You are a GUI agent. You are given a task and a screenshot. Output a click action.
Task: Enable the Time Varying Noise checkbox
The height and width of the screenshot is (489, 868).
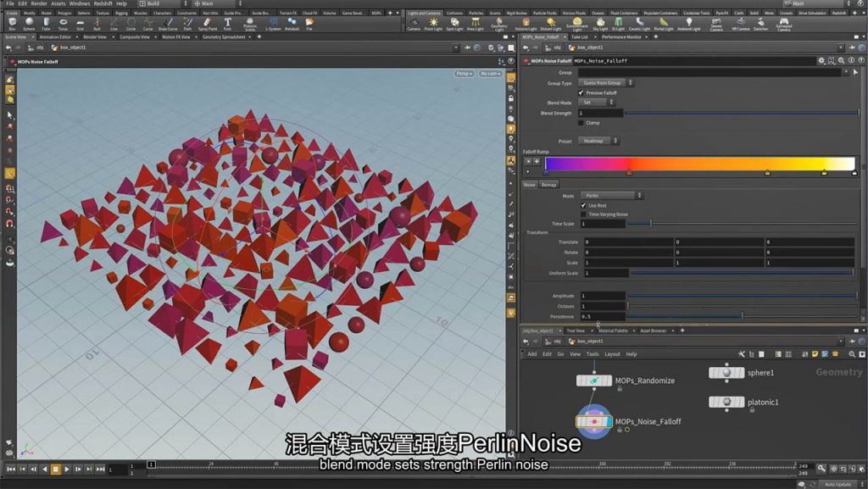click(583, 214)
